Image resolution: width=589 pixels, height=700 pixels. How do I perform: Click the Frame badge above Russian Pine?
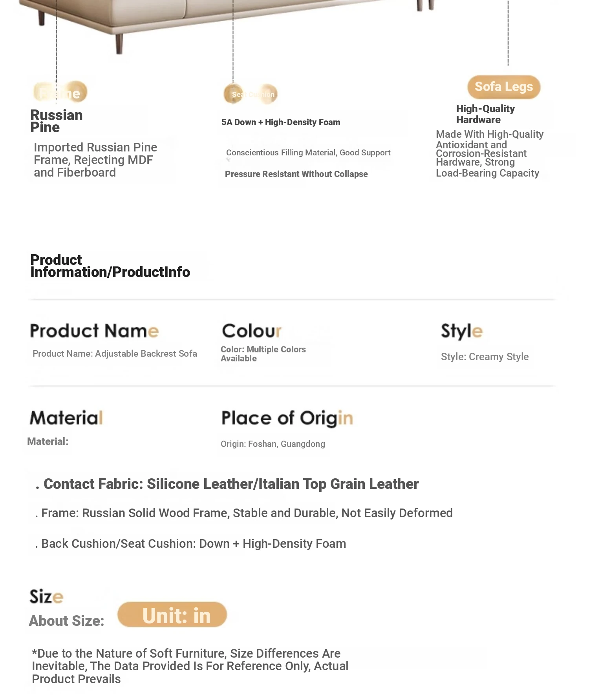pos(60,93)
